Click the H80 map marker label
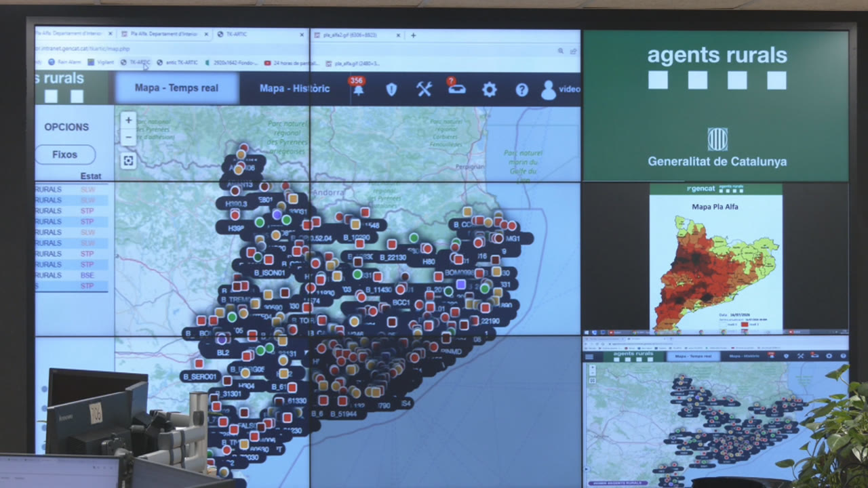 (429, 262)
